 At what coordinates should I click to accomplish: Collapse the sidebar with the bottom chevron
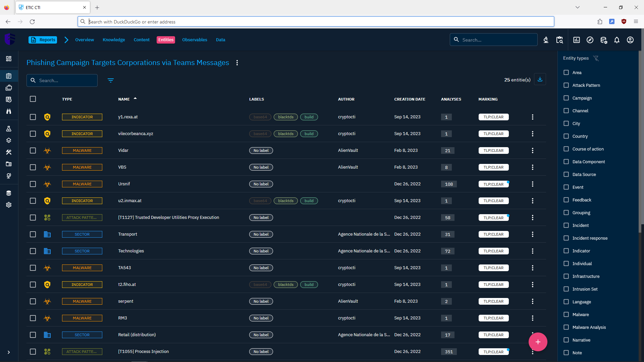pos(9,353)
